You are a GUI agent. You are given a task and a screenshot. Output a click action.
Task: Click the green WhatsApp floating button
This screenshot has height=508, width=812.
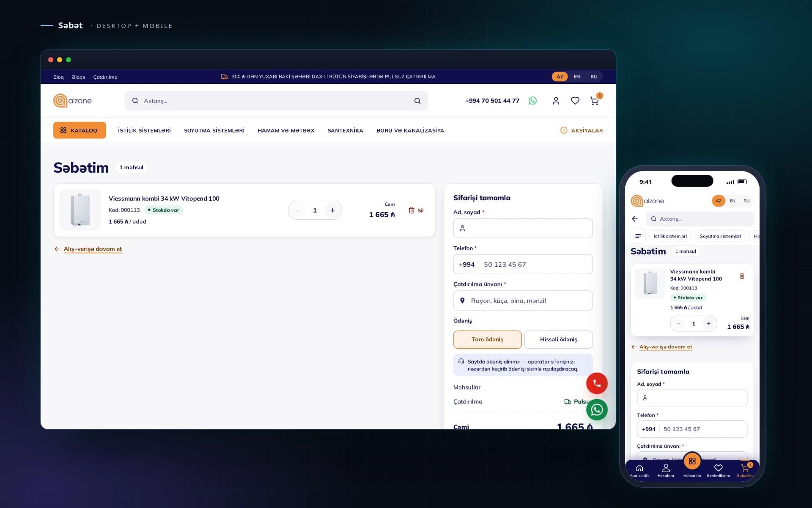(597, 410)
